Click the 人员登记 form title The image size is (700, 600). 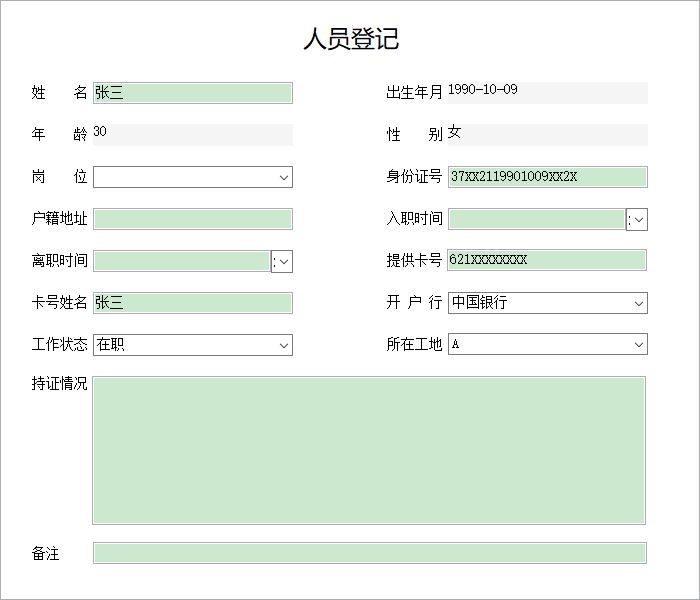(351, 38)
